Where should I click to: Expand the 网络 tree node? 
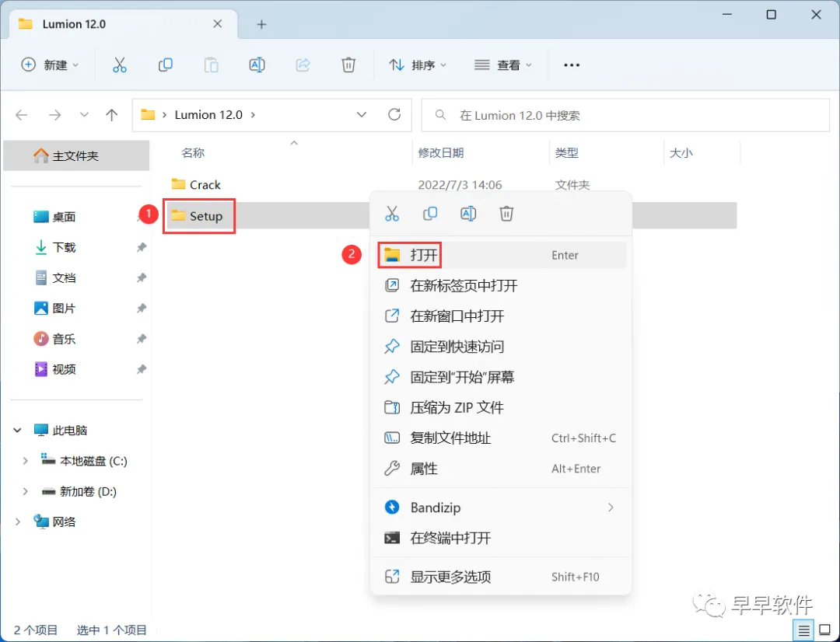click(x=18, y=522)
